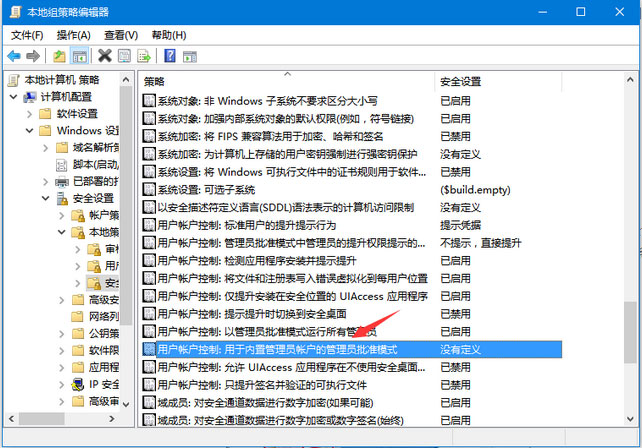The height and width of the screenshot is (448, 642).
Task: Expand the 域名解析 tree node
Action: (46, 148)
